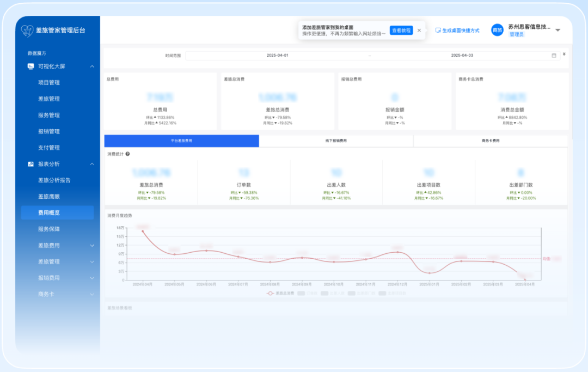
Task: Toggle the 订单数 series in chart legend
Action: (308, 293)
